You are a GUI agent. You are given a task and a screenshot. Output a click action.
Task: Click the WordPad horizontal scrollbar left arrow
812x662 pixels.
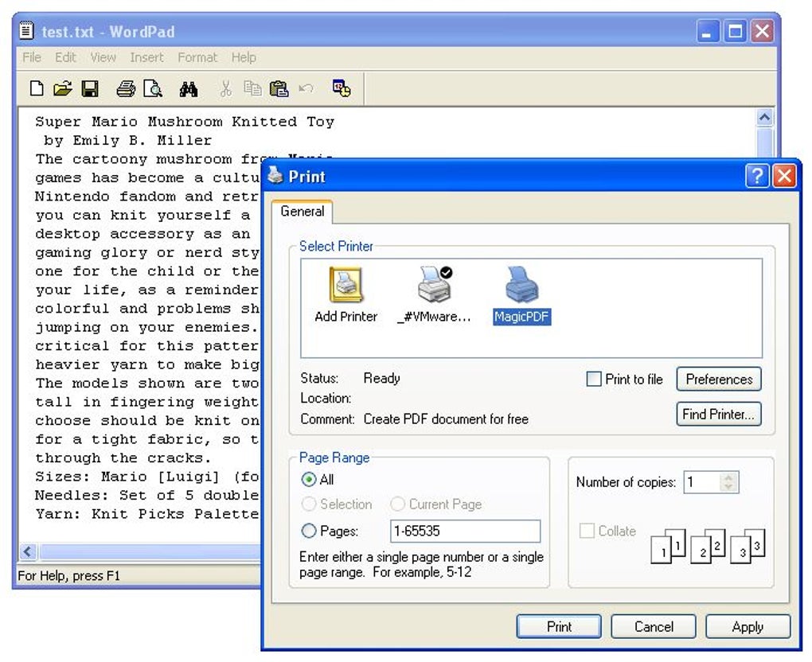point(28,551)
